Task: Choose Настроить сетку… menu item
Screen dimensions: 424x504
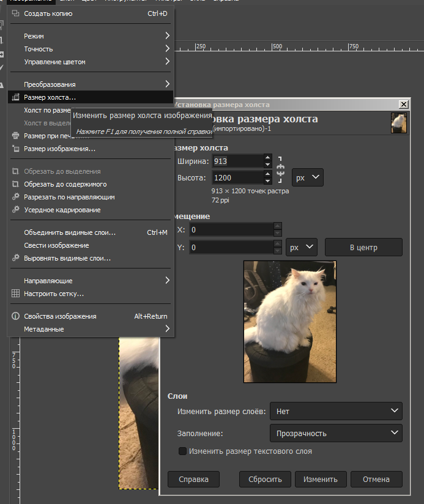Action: [91, 294]
